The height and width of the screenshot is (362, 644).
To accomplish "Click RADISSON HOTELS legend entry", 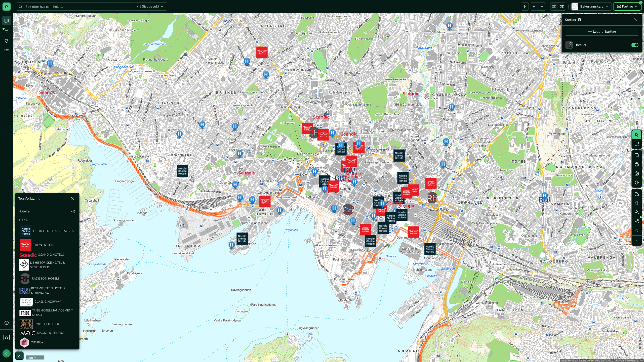I will pyautogui.click(x=40, y=279).
